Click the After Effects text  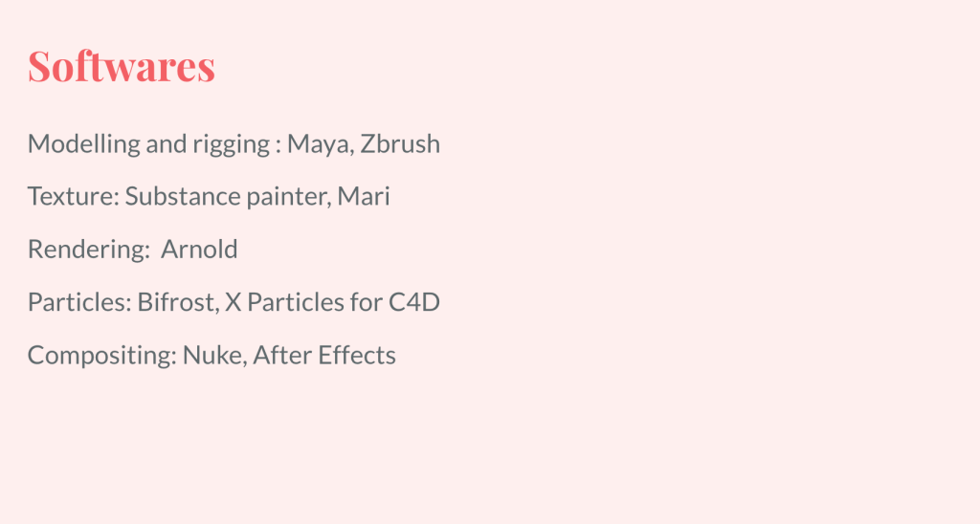[x=324, y=356]
